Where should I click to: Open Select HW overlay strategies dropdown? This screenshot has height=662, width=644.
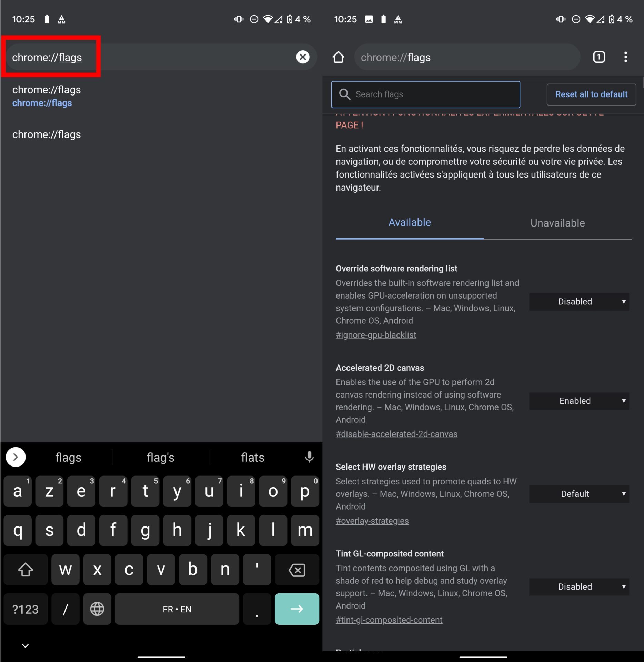[579, 494]
